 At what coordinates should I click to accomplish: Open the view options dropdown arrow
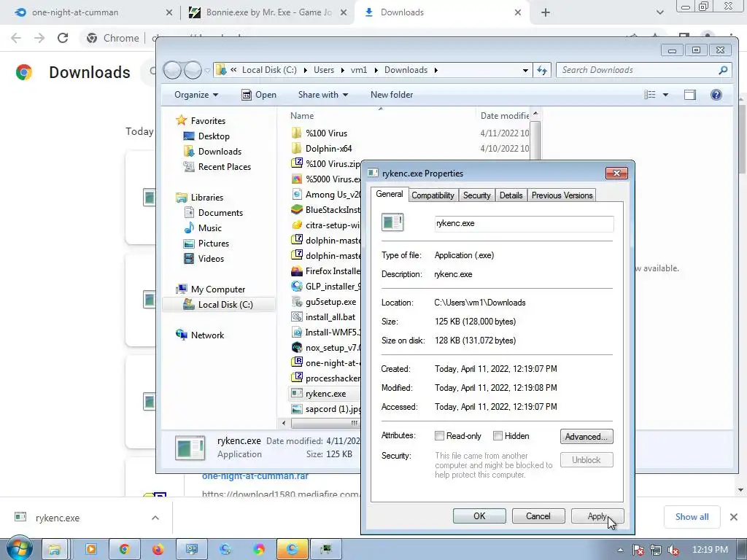(665, 95)
